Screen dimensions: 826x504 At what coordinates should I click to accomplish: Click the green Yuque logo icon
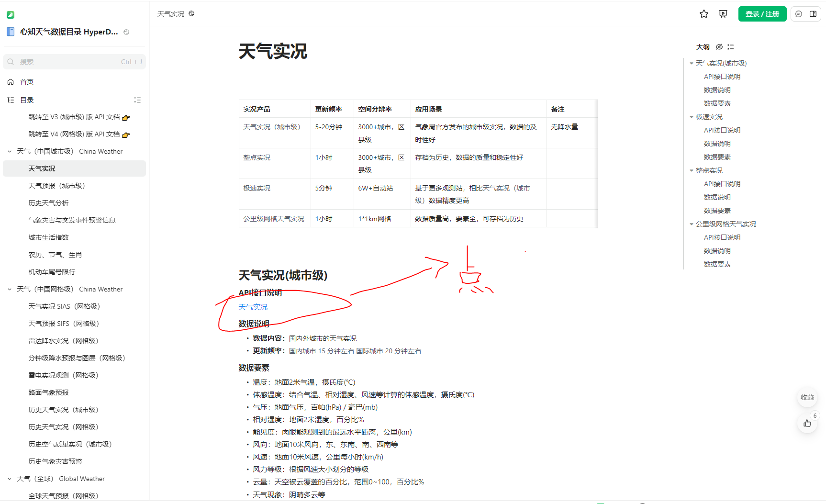click(x=11, y=15)
